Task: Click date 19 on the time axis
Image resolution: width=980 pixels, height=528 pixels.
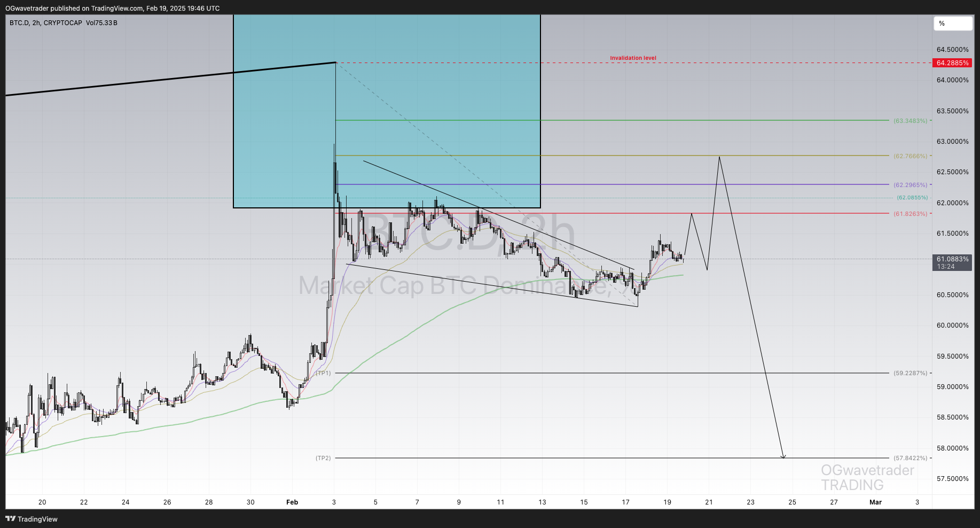Action: point(667,502)
